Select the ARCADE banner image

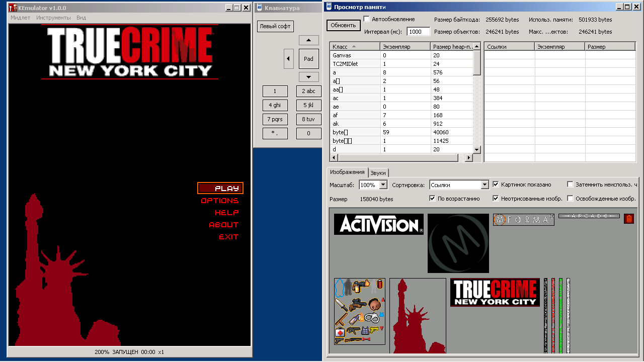coord(589,216)
